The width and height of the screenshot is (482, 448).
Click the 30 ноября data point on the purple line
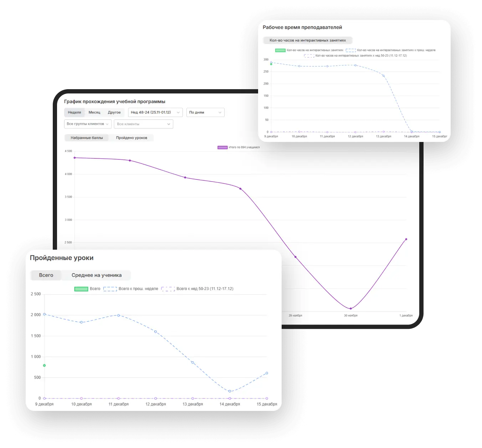pyautogui.click(x=350, y=309)
